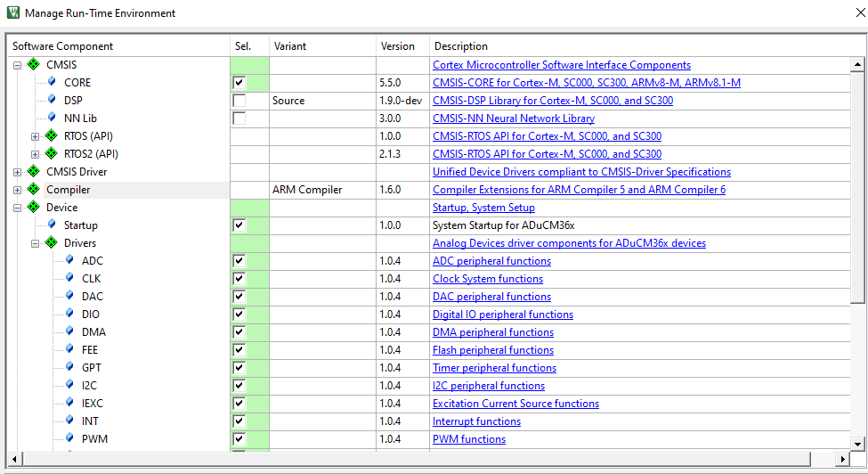Click the DSP blue gem icon
Image resolution: width=868 pixels, height=474 pixels.
tap(52, 99)
